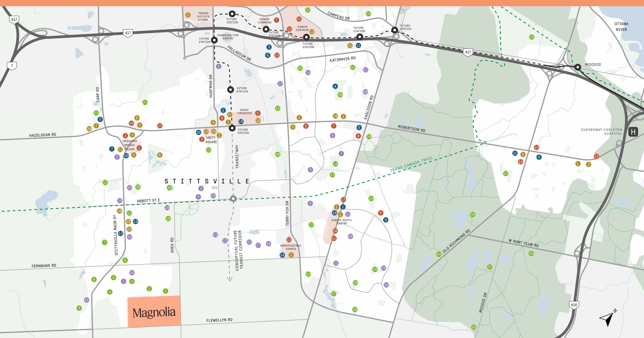Select green marker 37 near Moodie Dr
The image size is (644, 338).
tap(490, 267)
